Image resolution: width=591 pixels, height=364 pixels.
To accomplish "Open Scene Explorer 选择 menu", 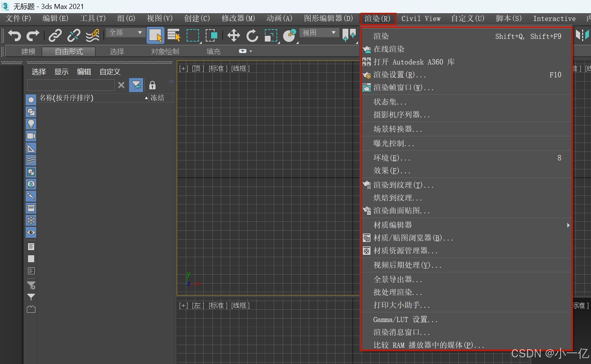I will click(38, 71).
